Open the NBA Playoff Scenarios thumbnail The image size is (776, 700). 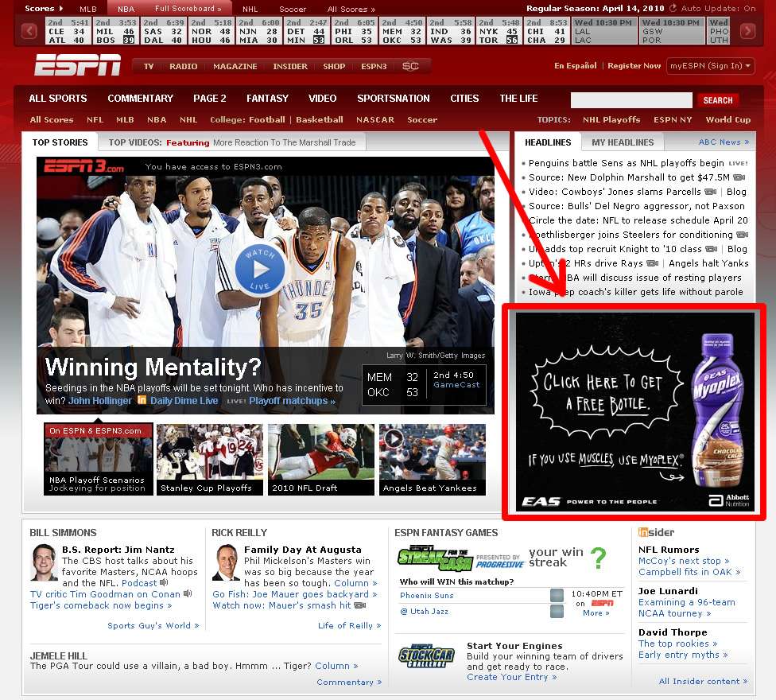pyautogui.click(x=99, y=460)
